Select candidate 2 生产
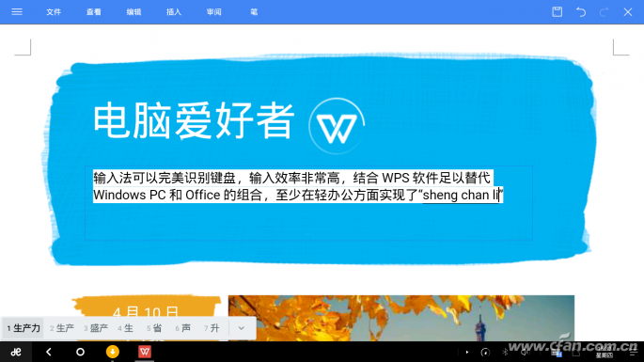The image size is (644, 362). click(x=62, y=328)
